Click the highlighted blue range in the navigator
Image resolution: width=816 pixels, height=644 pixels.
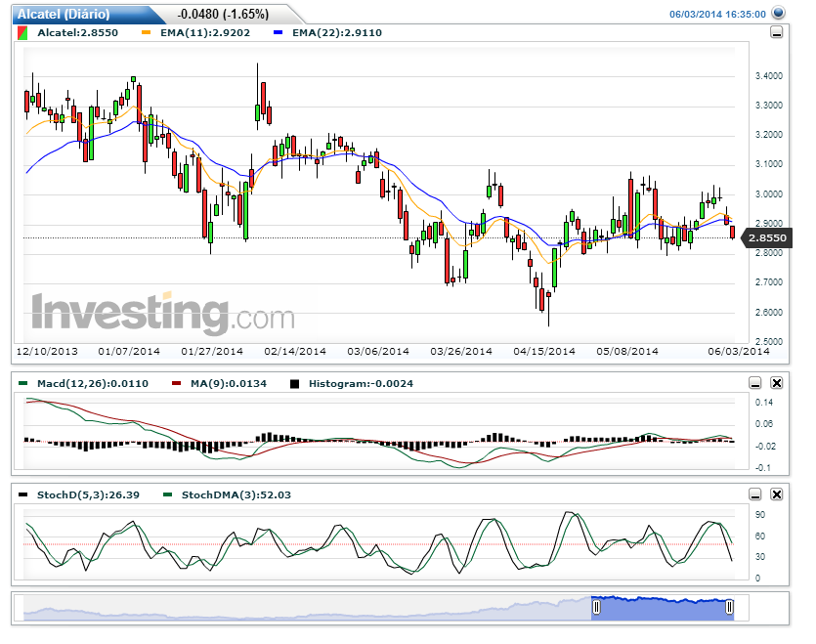(x=663, y=608)
